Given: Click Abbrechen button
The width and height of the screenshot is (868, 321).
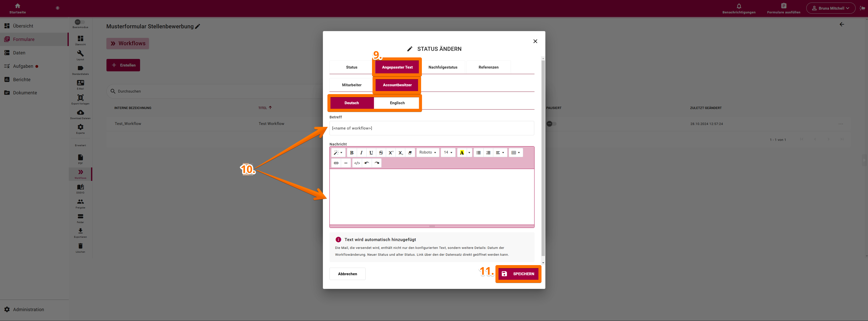Looking at the screenshot, I should 348,274.
